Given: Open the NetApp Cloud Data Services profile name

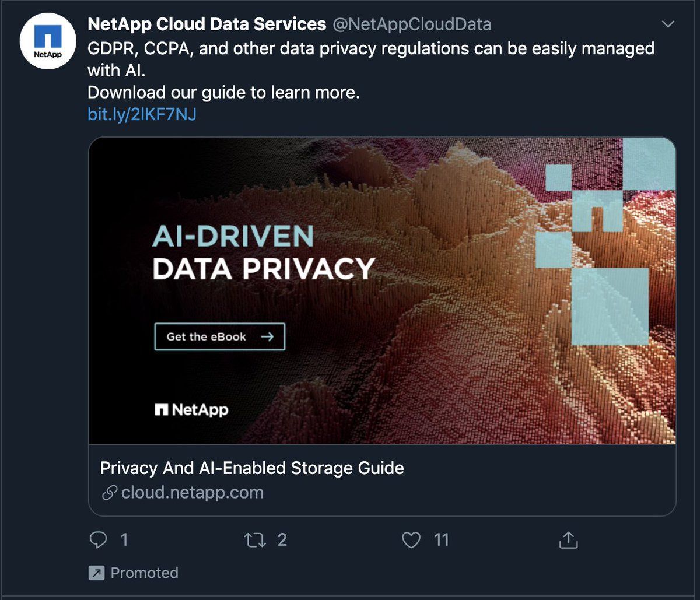Looking at the screenshot, I should (x=206, y=24).
